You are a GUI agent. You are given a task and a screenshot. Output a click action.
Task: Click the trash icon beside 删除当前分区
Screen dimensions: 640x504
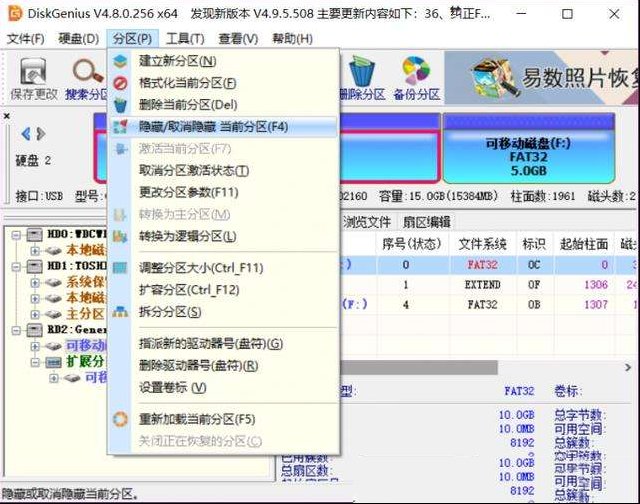click(x=120, y=105)
